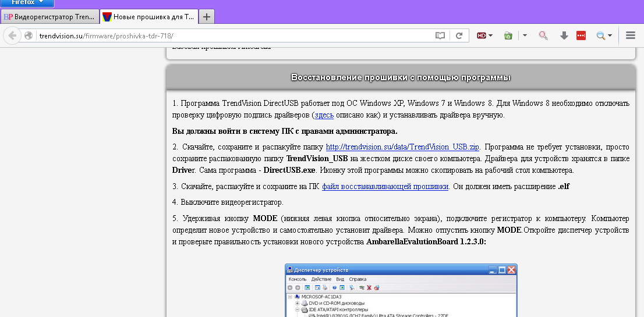644x317 pixels.
Task: Open a new tab with plus button
Action: point(207,16)
